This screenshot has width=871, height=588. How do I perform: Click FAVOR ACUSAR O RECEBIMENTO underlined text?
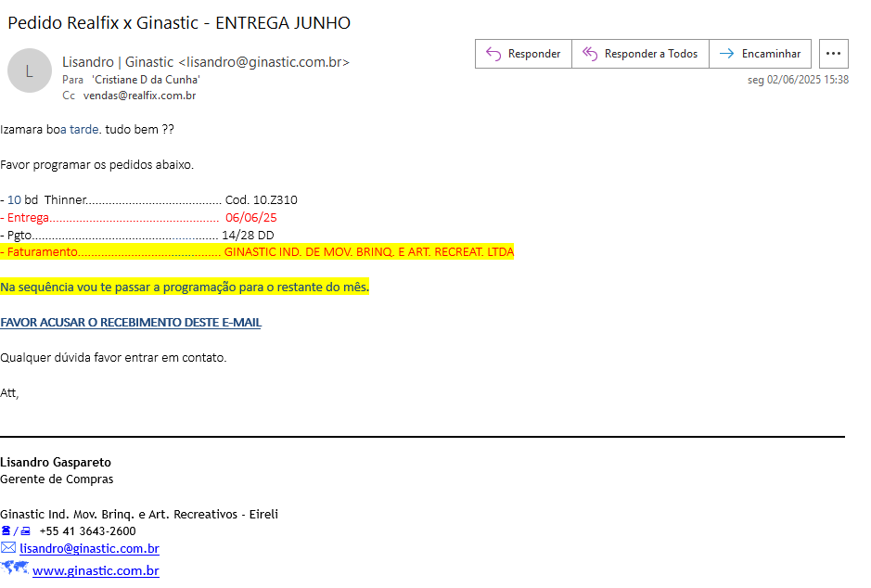(x=131, y=323)
